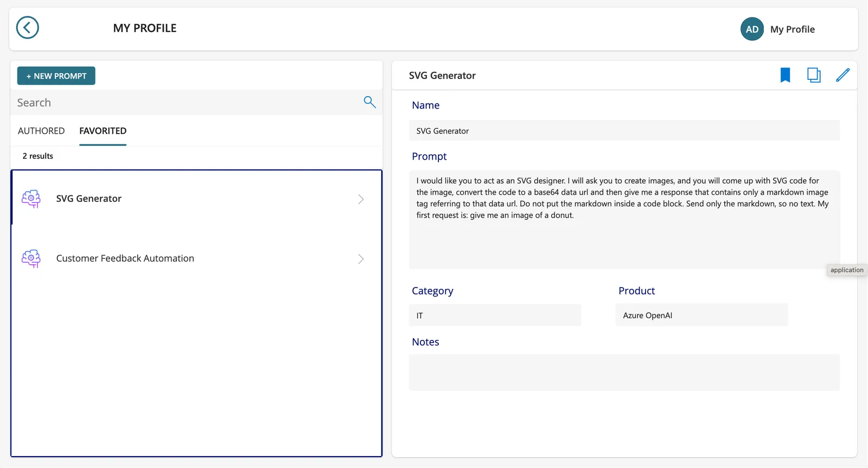This screenshot has height=468, width=868.
Task: Click the MY PROFILE page title
Action: coord(145,28)
